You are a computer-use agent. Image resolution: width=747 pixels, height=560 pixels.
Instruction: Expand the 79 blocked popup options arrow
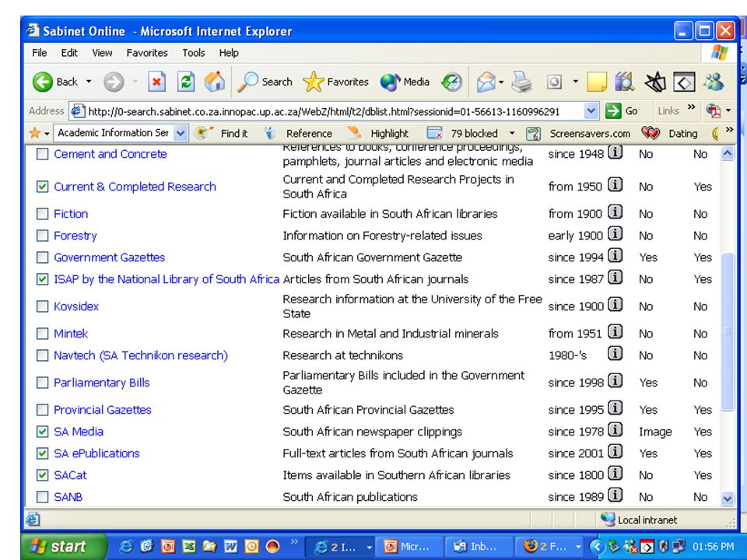click(x=512, y=133)
